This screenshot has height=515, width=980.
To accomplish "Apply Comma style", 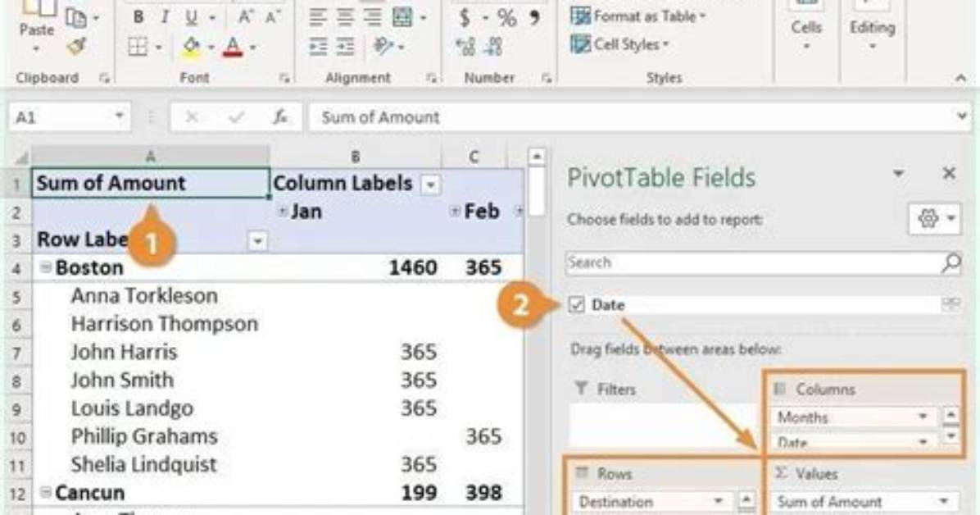I will tap(535, 17).
